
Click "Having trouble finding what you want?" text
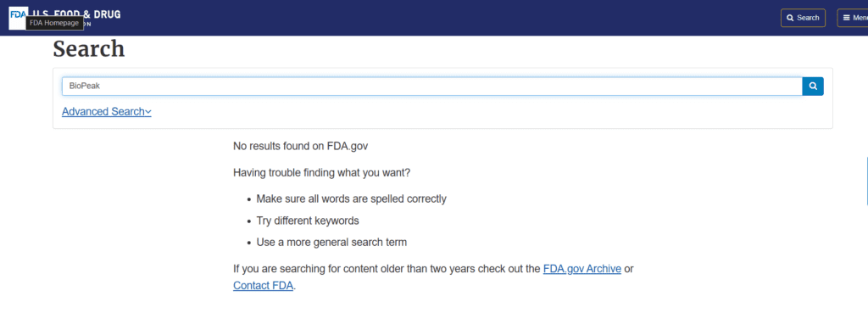(x=321, y=172)
